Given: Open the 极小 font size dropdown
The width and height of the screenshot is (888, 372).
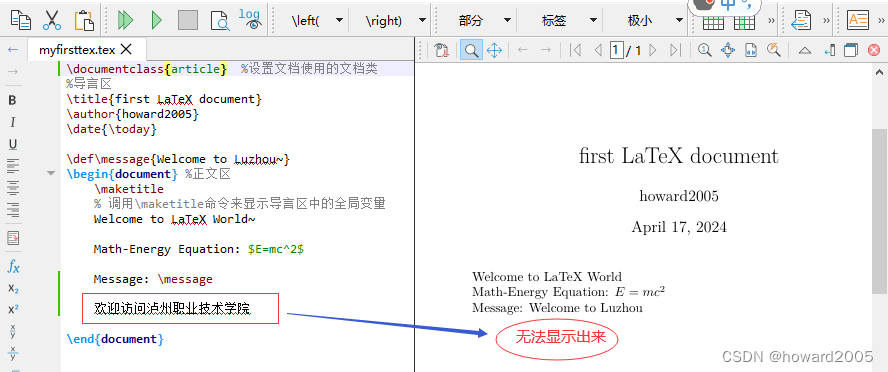Looking at the screenshot, I should pyautogui.click(x=680, y=20).
